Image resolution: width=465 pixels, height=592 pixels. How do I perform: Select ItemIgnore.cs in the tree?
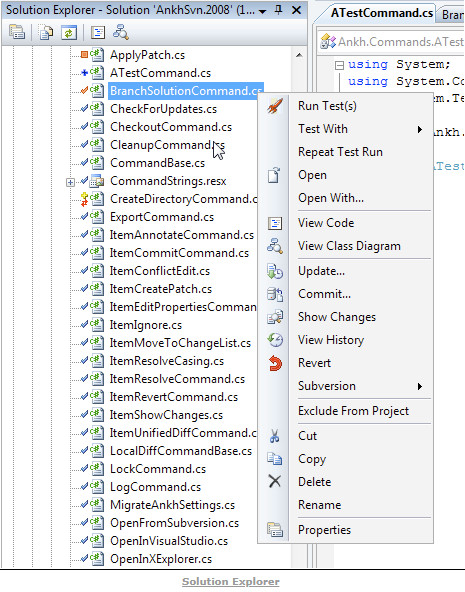146,325
